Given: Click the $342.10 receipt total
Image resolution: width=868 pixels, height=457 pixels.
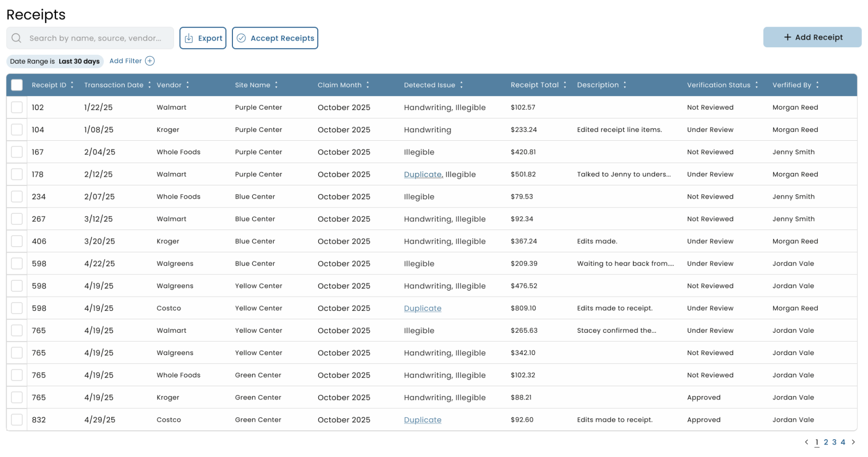Looking at the screenshot, I should 523,353.
